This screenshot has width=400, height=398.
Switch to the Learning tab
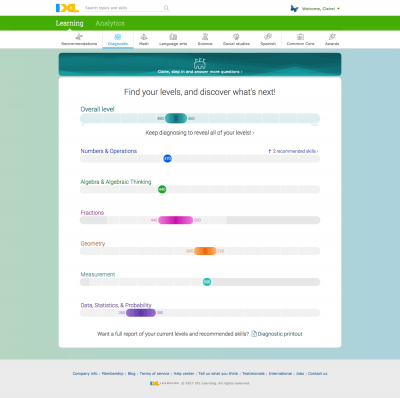click(x=69, y=23)
